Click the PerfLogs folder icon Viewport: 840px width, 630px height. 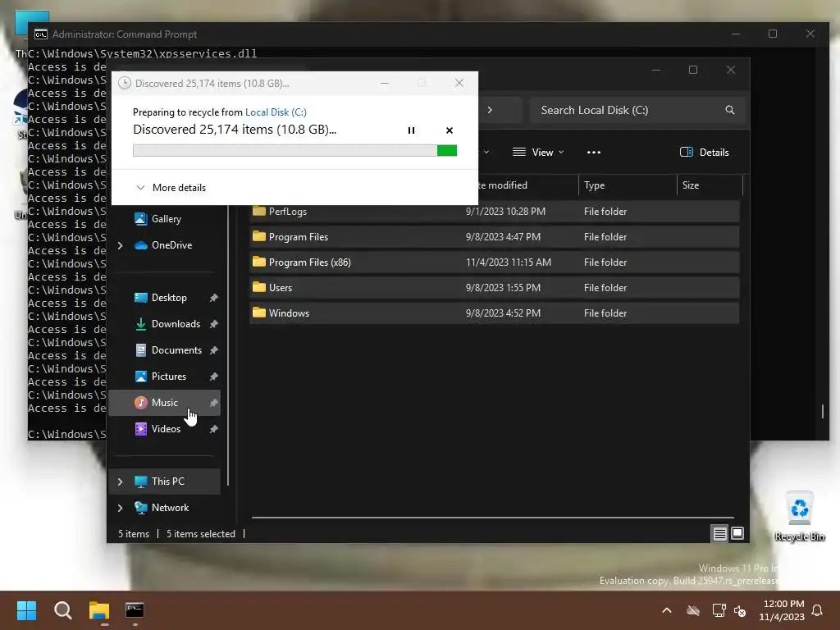pos(259,211)
